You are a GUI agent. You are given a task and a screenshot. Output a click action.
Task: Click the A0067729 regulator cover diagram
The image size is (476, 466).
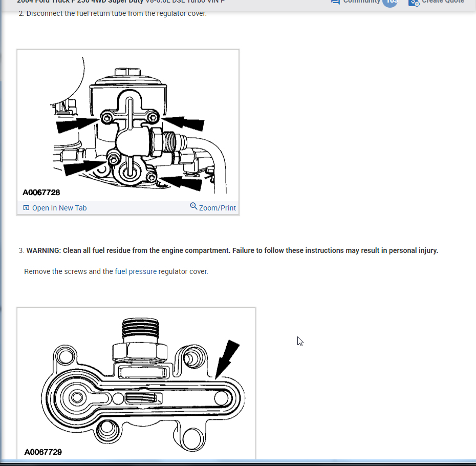click(136, 384)
